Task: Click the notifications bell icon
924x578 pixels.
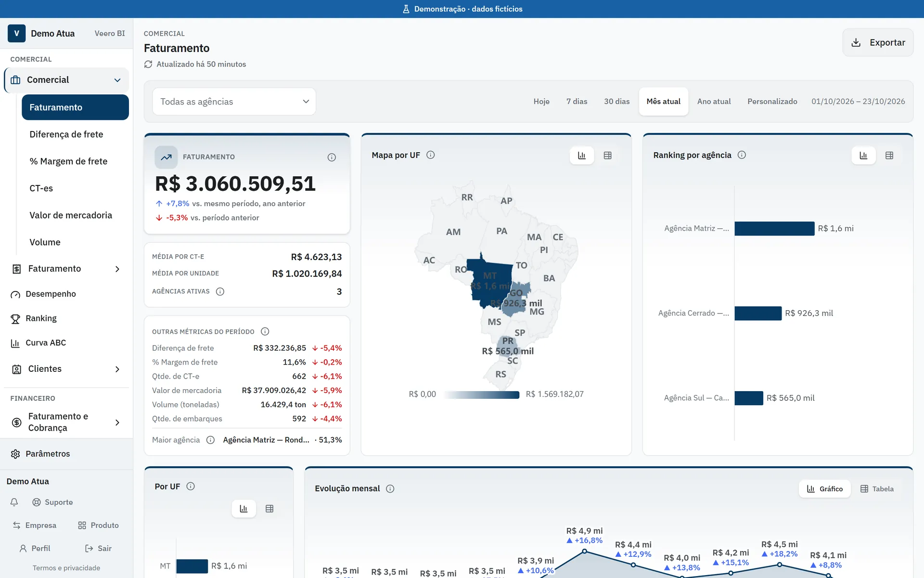Action: [x=14, y=502]
